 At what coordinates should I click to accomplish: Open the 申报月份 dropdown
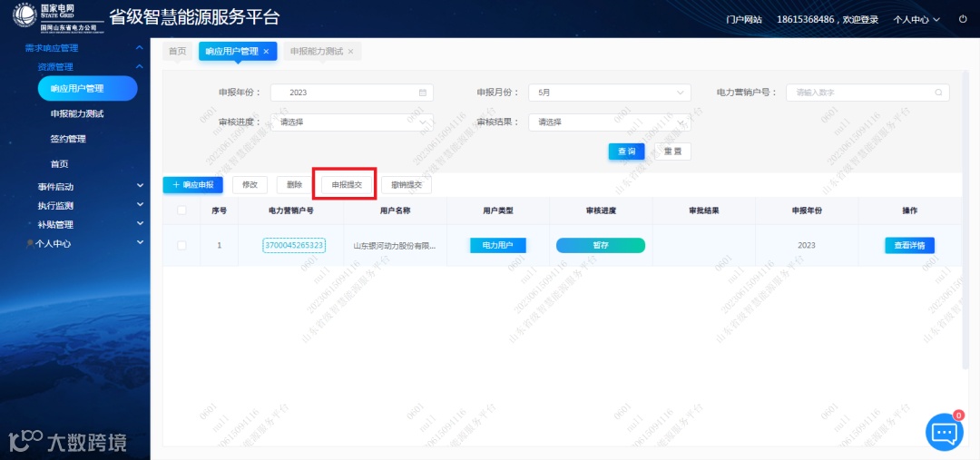pos(610,93)
